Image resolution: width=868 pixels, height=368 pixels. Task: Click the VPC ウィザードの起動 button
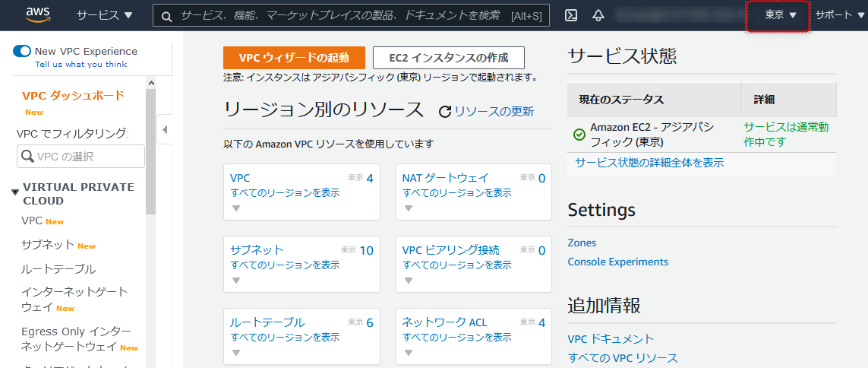tap(294, 58)
